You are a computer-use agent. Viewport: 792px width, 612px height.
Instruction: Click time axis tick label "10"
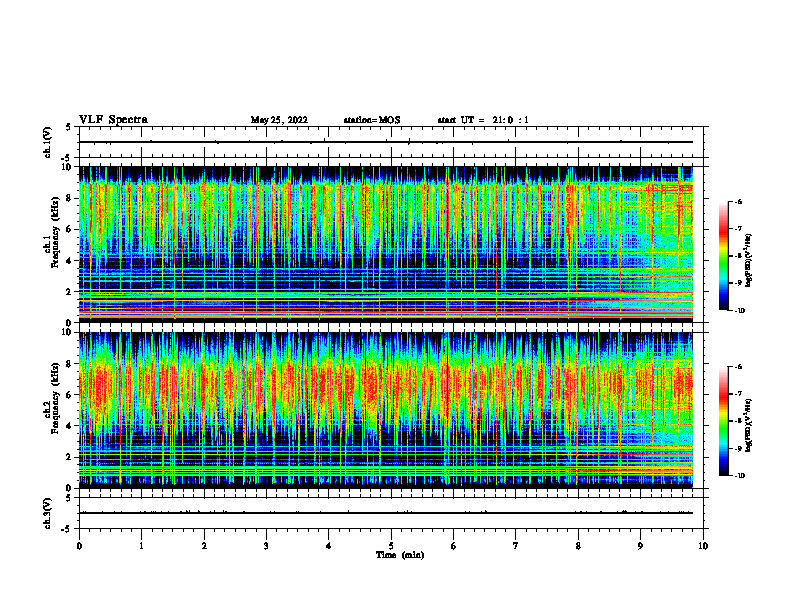pyautogui.click(x=703, y=546)
